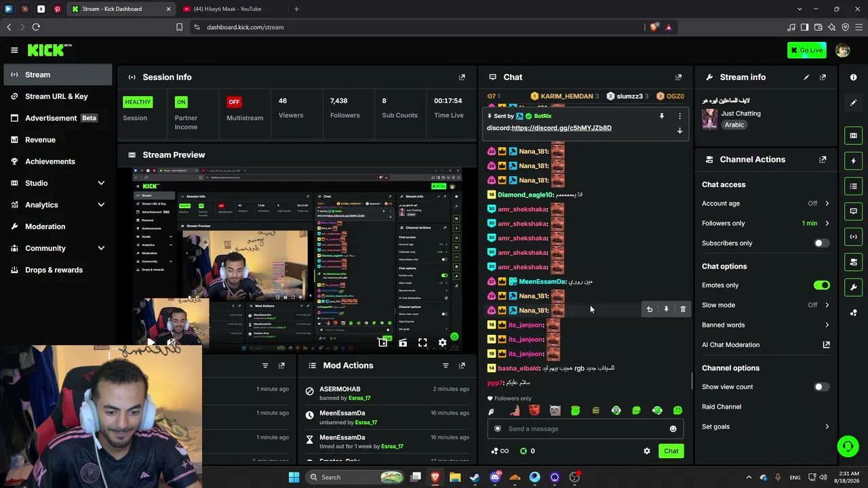The width and height of the screenshot is (868, 488).
Task: Pin the hovered Nana_181 chat message
Action: click(x=666, y=310)
